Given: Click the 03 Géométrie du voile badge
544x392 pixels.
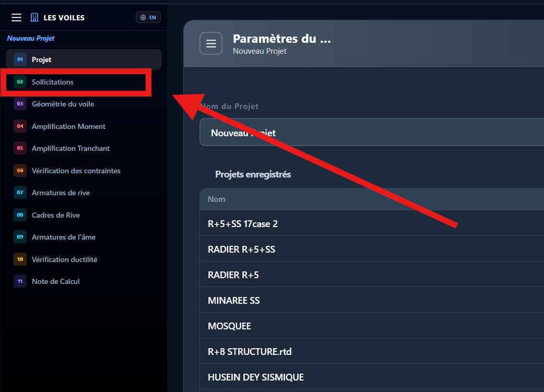Looking at the screenshot, I should click(x=20, y=104).
